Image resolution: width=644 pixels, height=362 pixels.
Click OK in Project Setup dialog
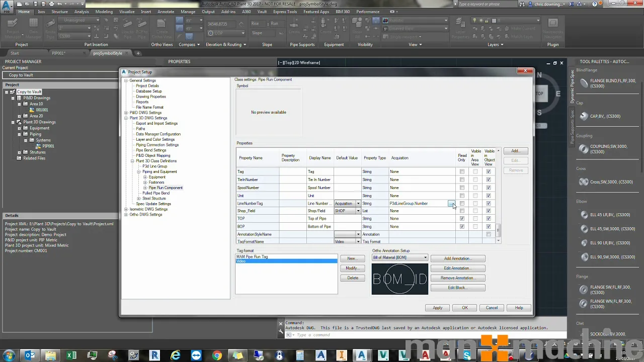tap(465, 308)
